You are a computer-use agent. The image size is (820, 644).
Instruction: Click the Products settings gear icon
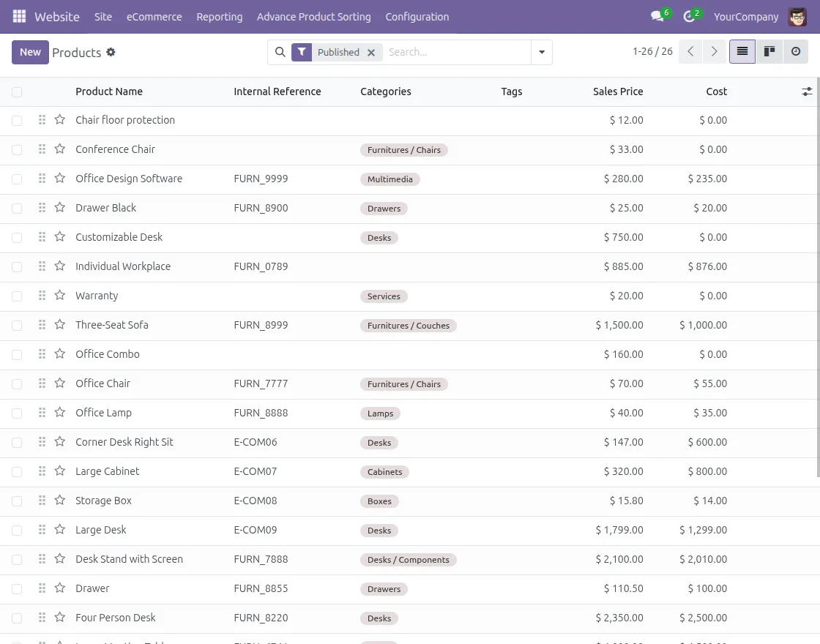tap(111, 52)
